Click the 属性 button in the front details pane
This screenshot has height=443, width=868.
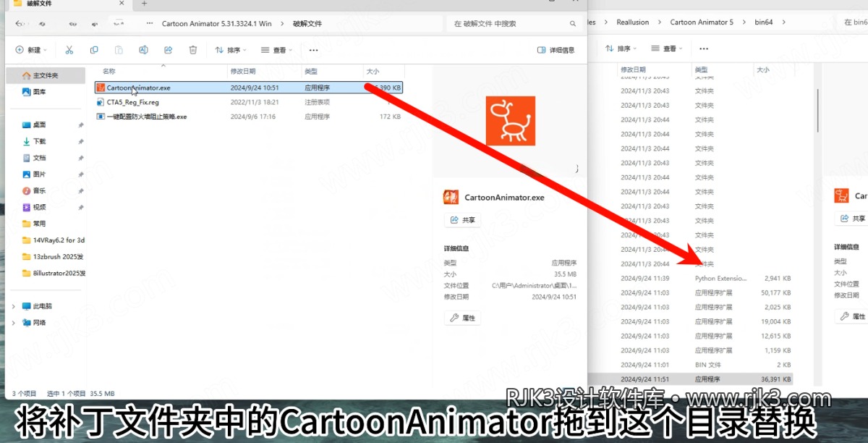[x=463, y=318]
